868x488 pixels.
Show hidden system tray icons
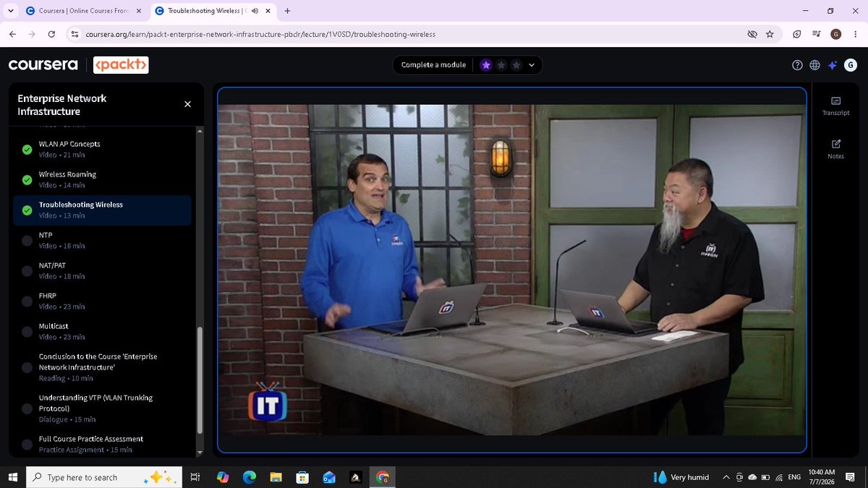(726, 477)
